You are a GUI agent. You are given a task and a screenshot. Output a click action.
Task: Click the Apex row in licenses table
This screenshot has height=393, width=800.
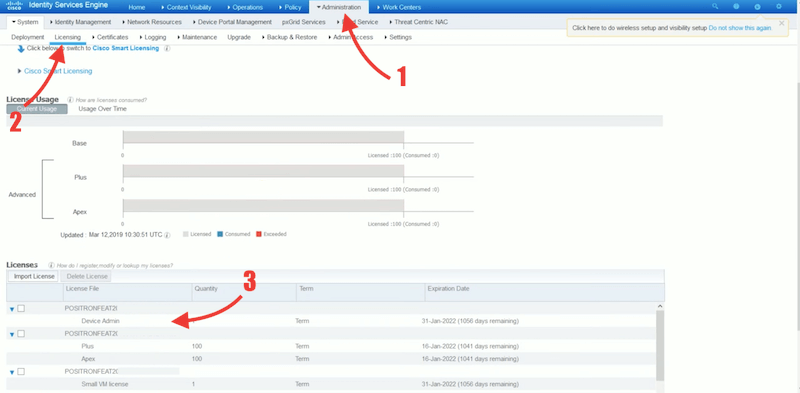(331, 359)
